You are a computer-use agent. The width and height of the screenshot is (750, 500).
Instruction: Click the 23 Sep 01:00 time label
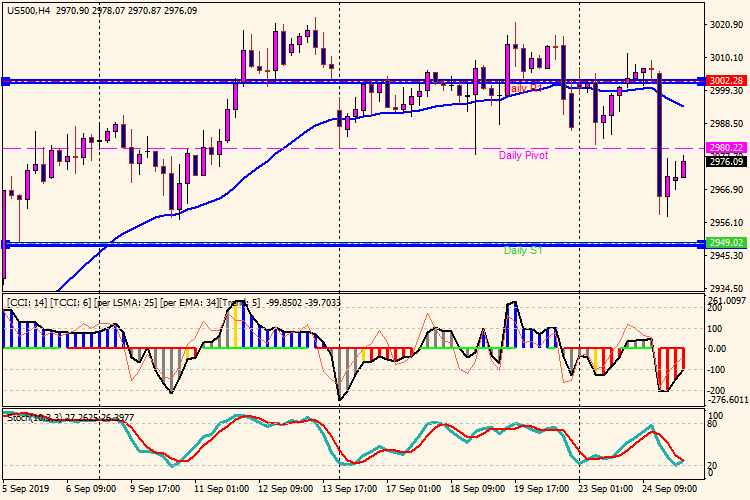(606, 489)
